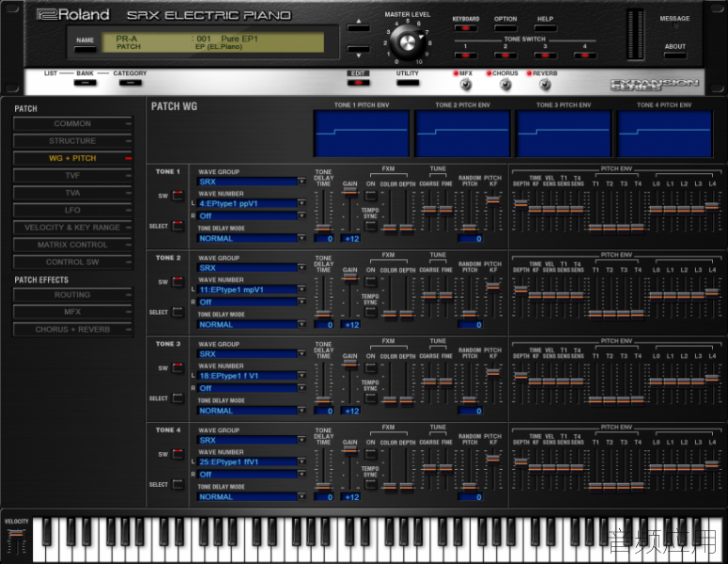This screenshot has width=728, height=564.
Task: Open the Common patch page
Action: click(73, 123)
